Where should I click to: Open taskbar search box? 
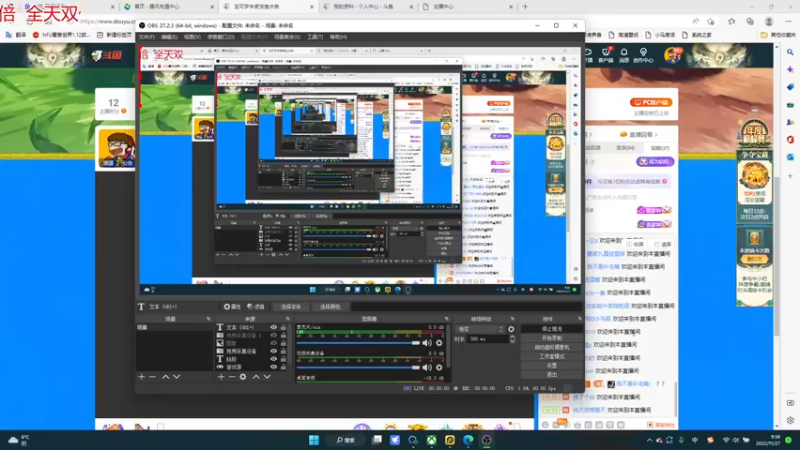(x=345, y=440)
